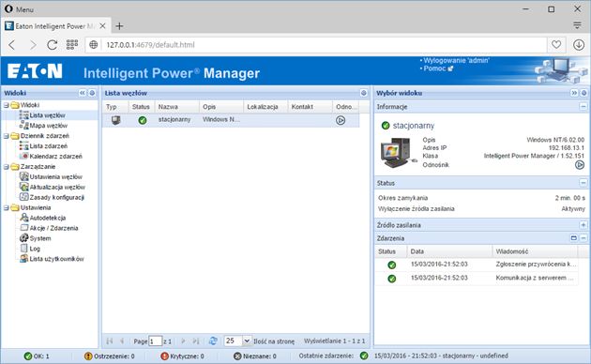Collapse the Status section
Image resolution: width=591 pixels, height=364 pixels.
(583, 183)
